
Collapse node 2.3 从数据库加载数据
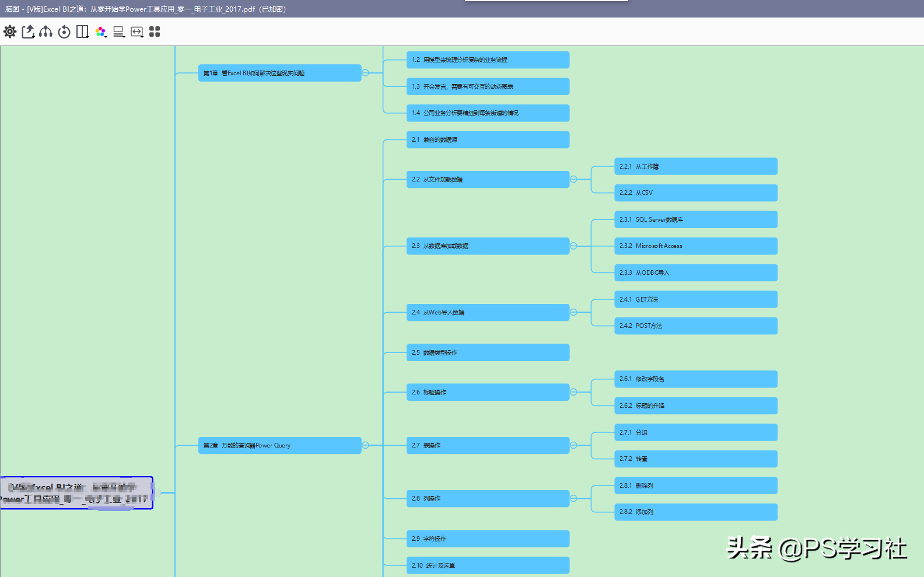[573, 246]
